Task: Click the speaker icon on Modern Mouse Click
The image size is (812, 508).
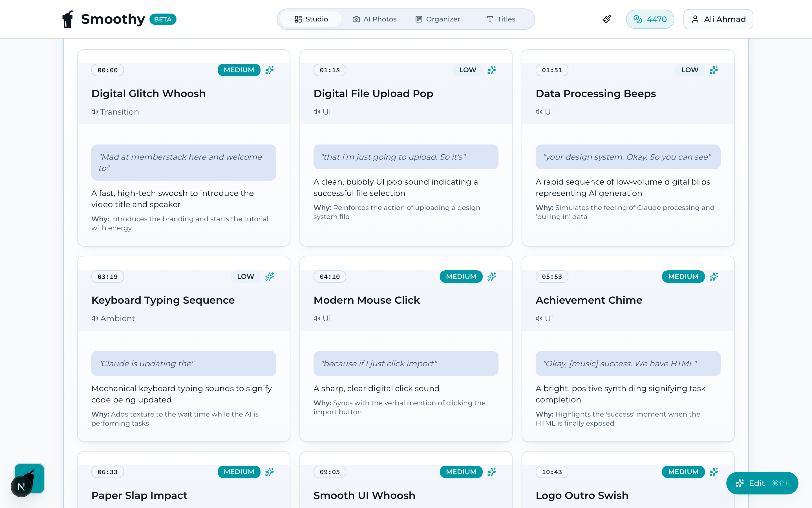Action: 317,319
